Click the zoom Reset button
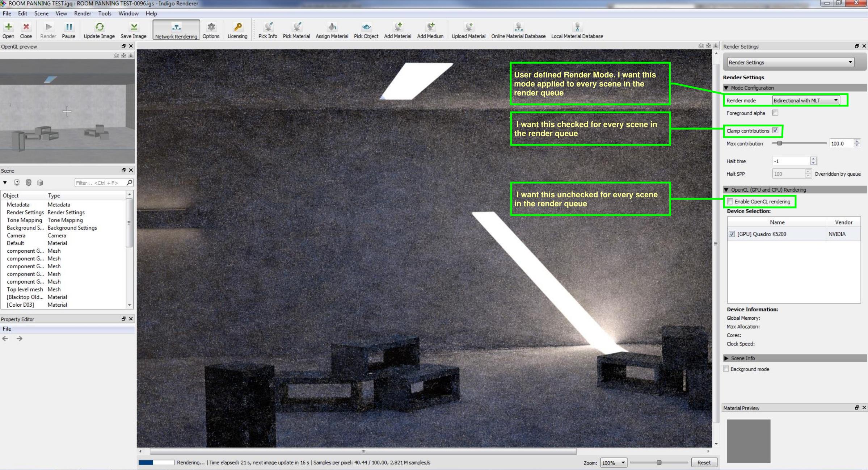The width and height of the screenshot is (868, 470). (x=704, y=463)
